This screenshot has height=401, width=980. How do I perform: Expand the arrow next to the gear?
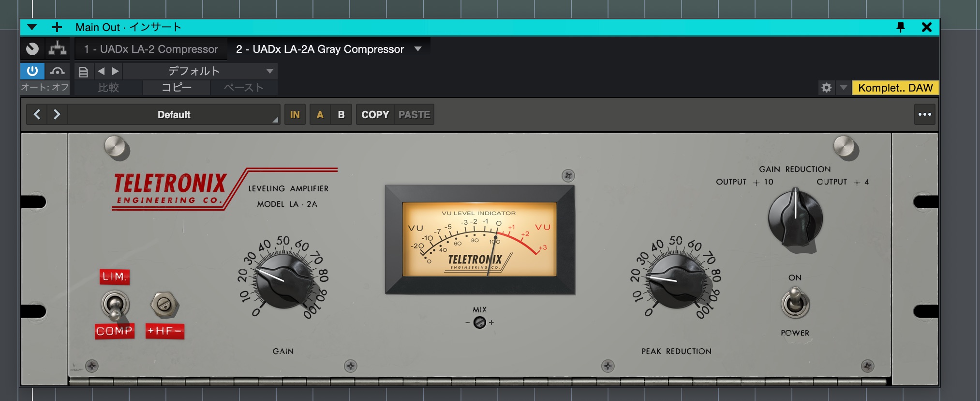pos(844,88)
